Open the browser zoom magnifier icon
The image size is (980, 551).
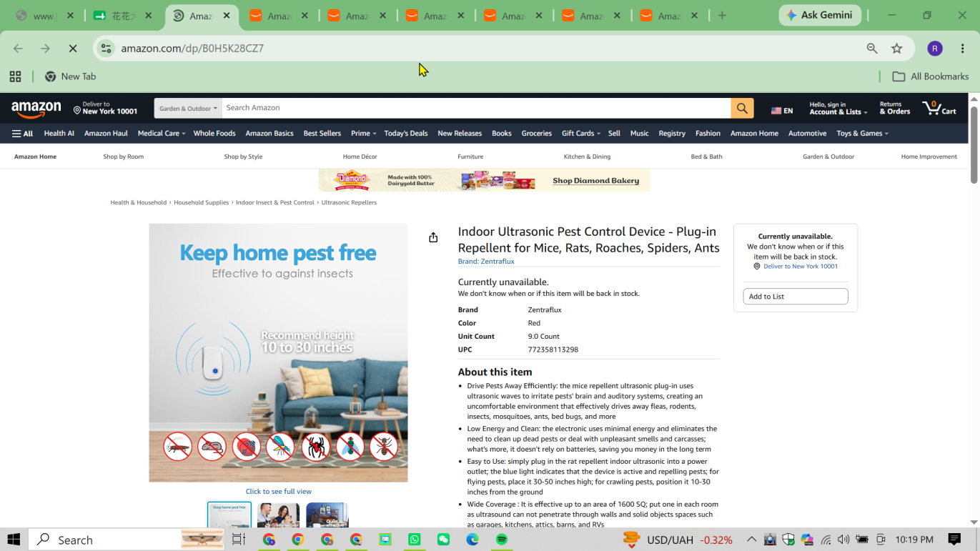click(872, 49)
